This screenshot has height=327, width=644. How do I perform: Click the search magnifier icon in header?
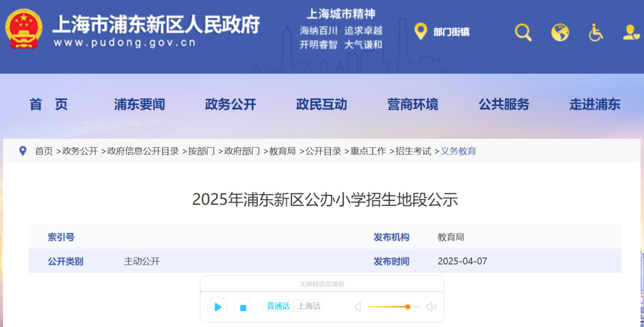click(x=523, y=32)
